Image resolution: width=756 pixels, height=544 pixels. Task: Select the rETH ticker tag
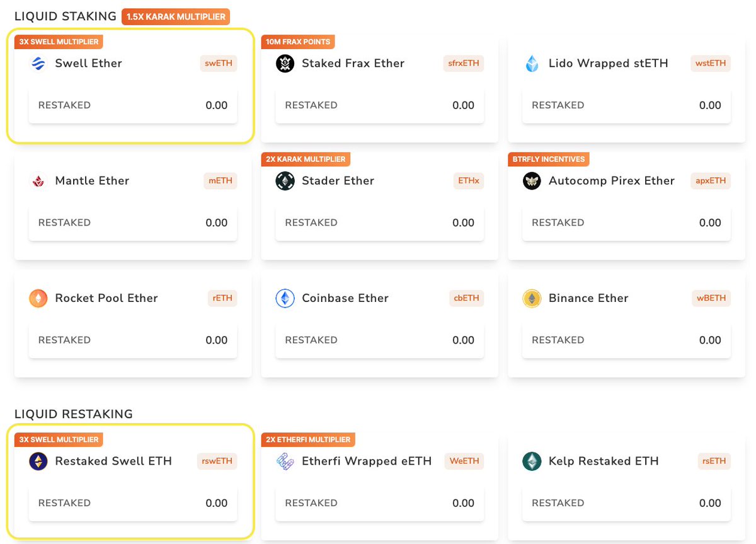tap(222, 298)
